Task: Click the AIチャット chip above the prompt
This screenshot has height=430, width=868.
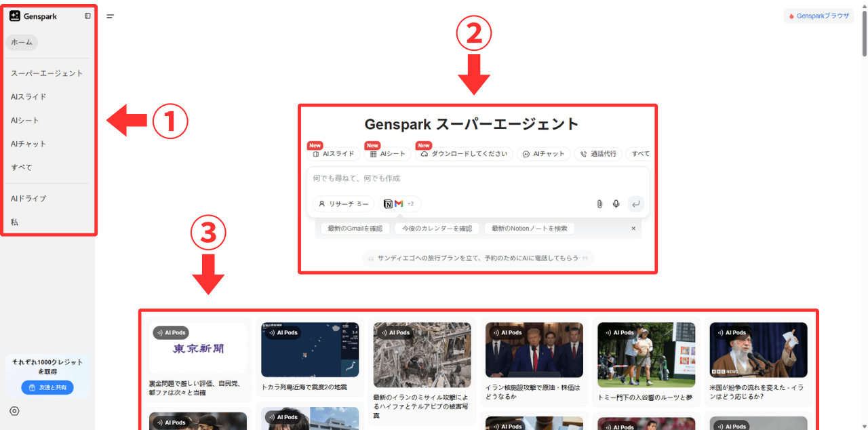Action: pos(543,154)
